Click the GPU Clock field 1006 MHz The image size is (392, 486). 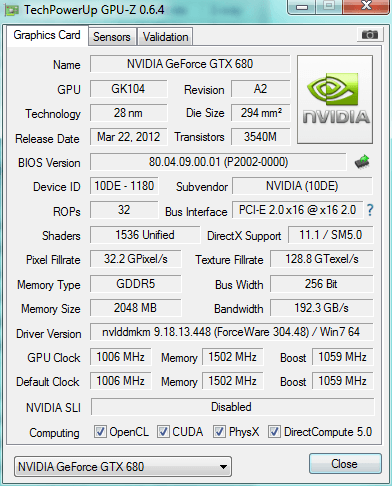point(120,357)
